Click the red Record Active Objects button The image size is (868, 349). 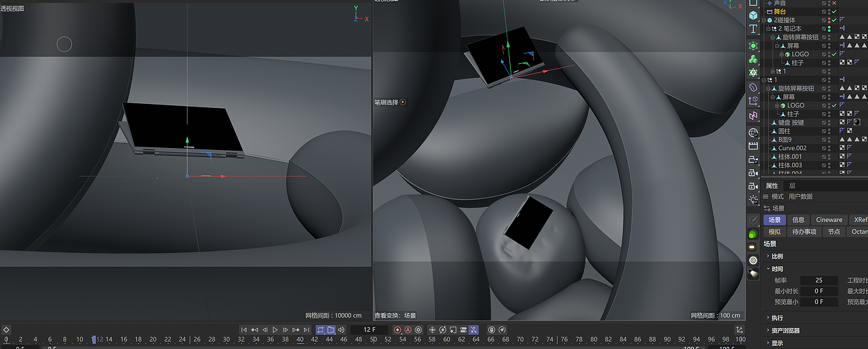click(398, 330)
